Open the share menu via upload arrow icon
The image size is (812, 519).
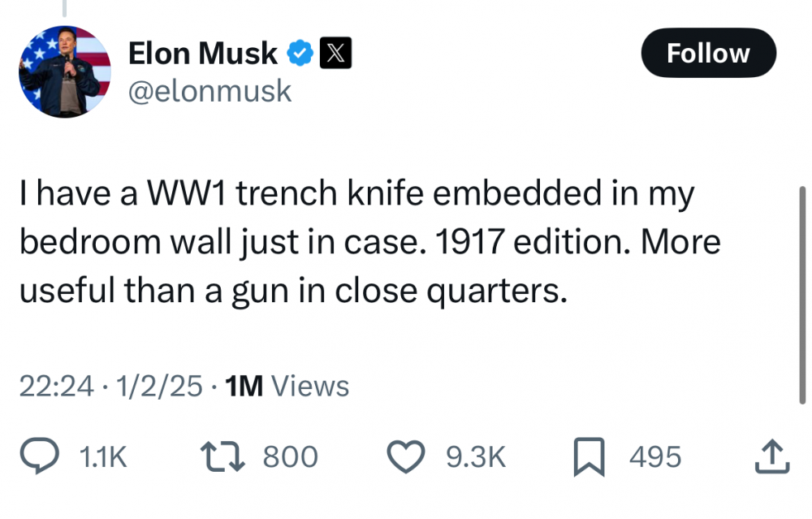(771, 456)
